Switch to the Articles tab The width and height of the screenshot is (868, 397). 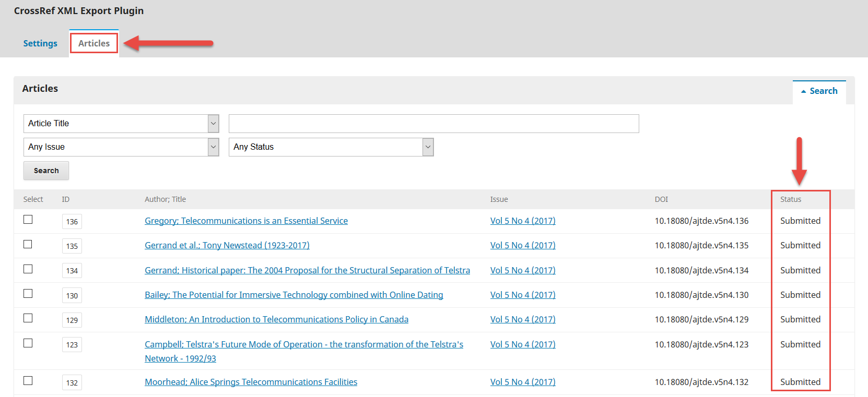pos(94,43)
